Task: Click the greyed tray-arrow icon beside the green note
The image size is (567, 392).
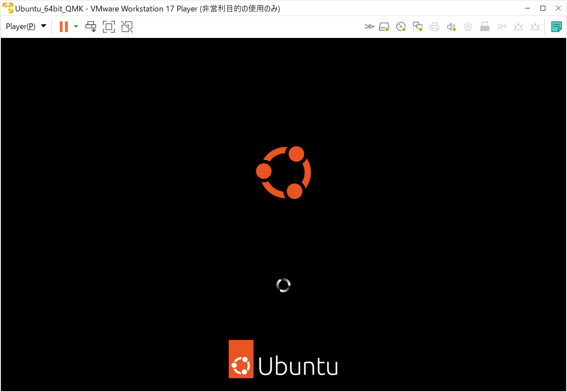Action: (x=535, y=26)
